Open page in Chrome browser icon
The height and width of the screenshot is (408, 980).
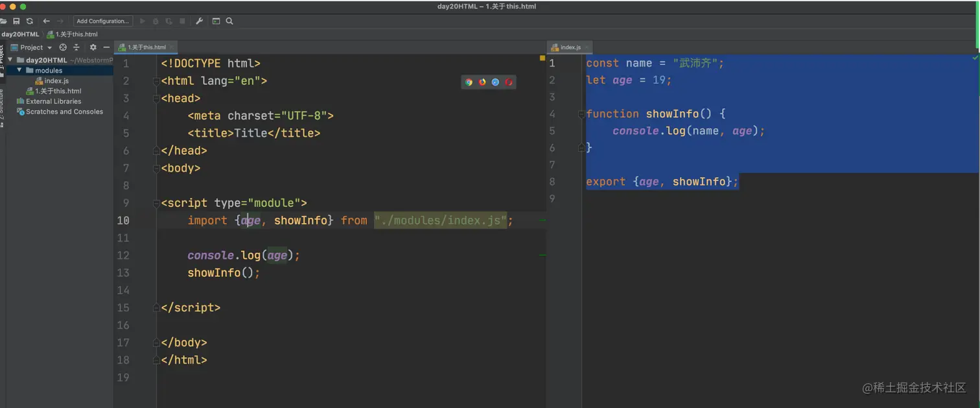point(469,82)
